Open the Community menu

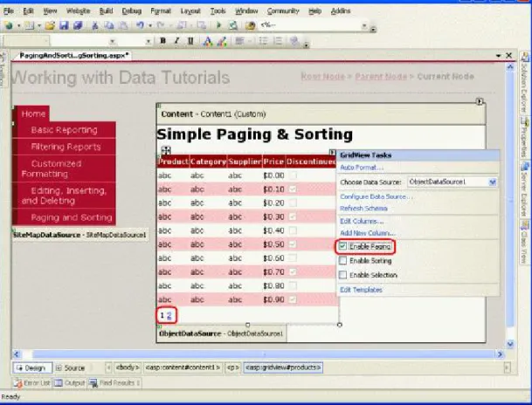283,11
